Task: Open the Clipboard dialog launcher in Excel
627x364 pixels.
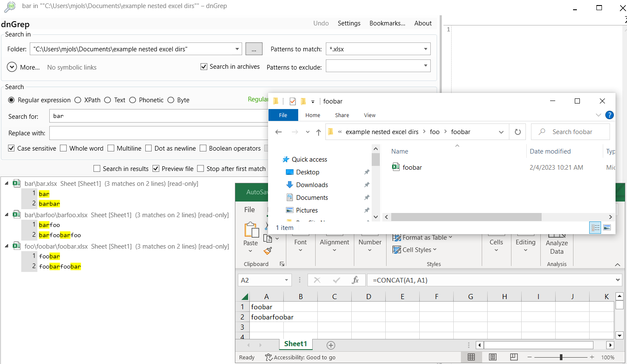Action: (282, 264)
